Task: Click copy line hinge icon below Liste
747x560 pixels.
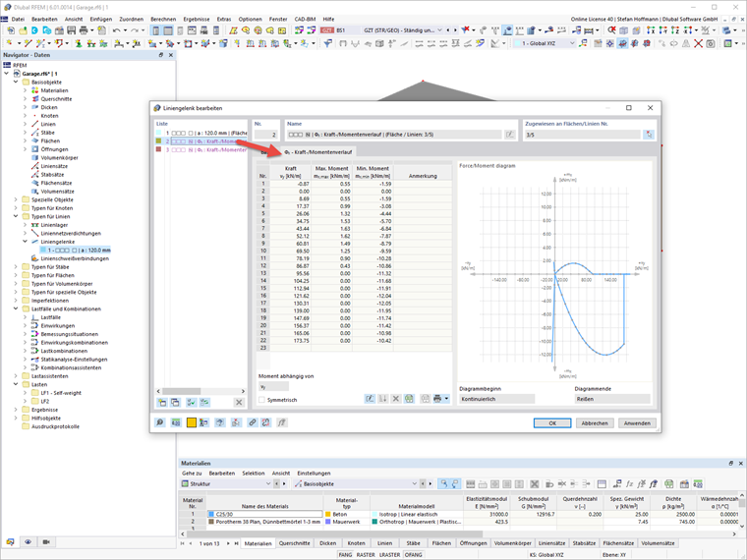Action: [175, 403]
